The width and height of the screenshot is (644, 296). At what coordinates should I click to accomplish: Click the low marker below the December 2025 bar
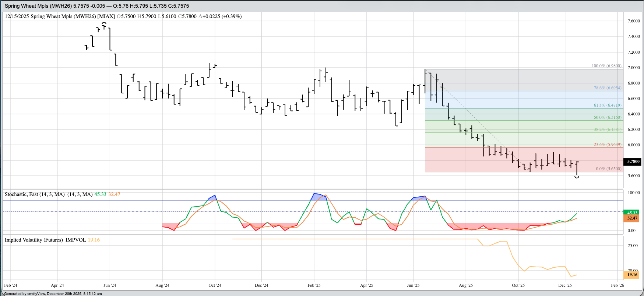[577, 177]
